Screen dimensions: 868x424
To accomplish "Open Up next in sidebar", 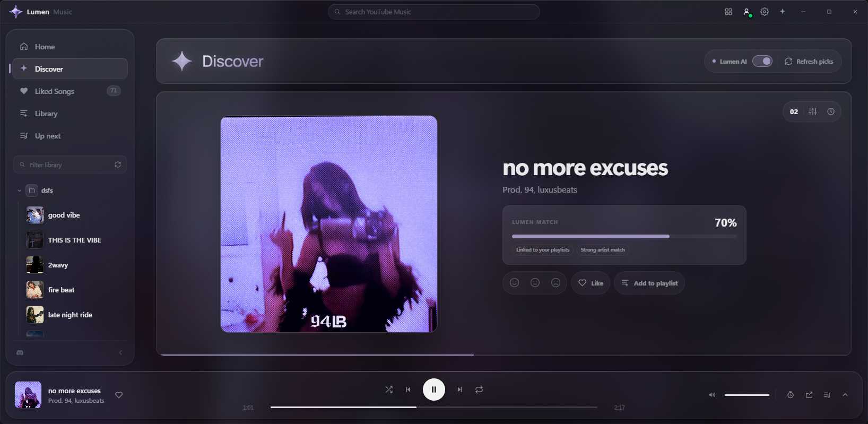I will point(70,136).
